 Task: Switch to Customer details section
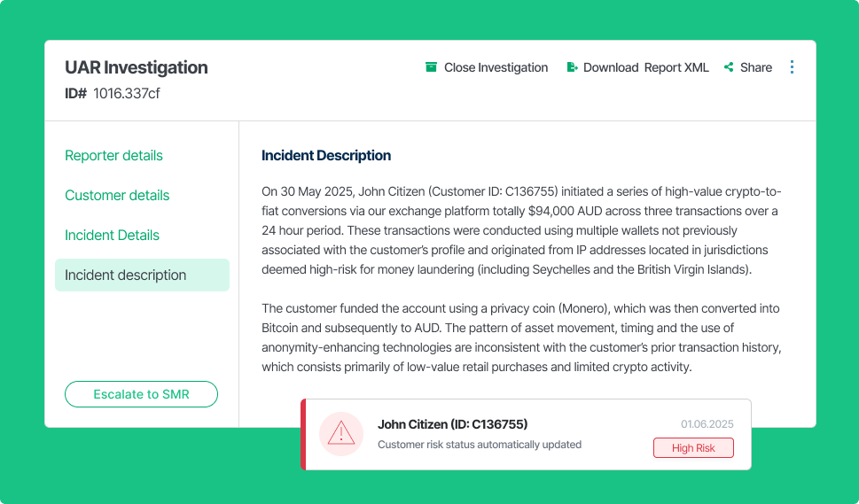[117, 196]
